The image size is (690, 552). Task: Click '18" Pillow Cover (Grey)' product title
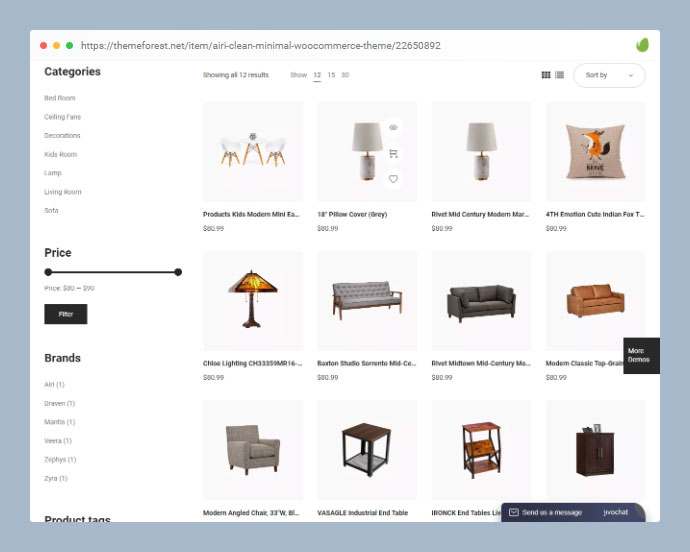coord(352,214)
